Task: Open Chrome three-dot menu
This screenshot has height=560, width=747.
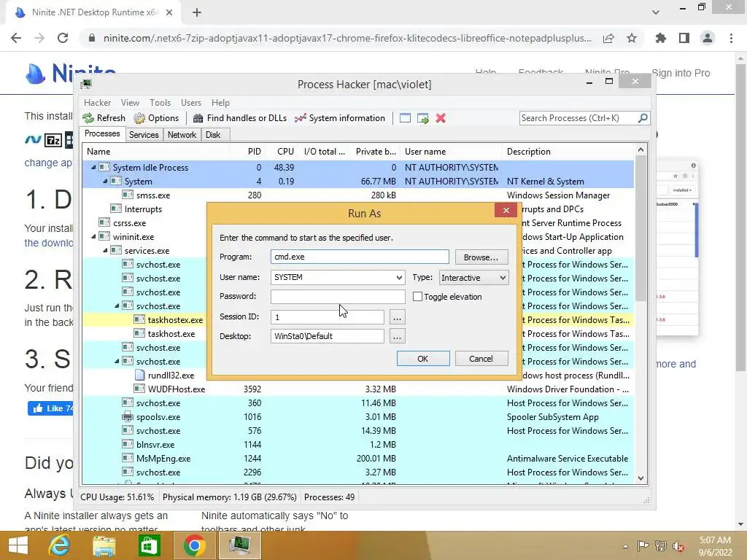Action: point(731,38)
